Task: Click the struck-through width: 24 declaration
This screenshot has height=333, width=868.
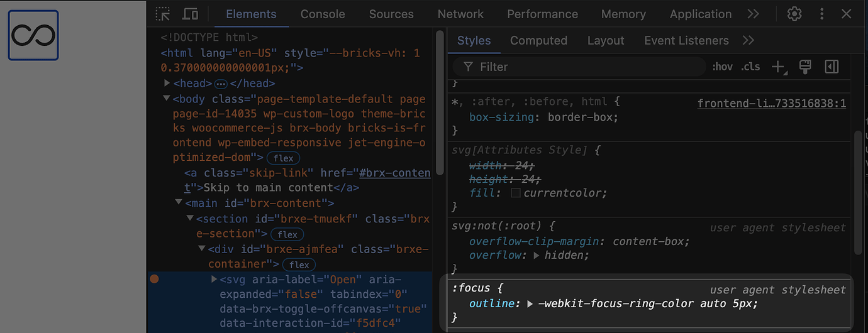Action: pyautogui.click(x=502, y=165)
